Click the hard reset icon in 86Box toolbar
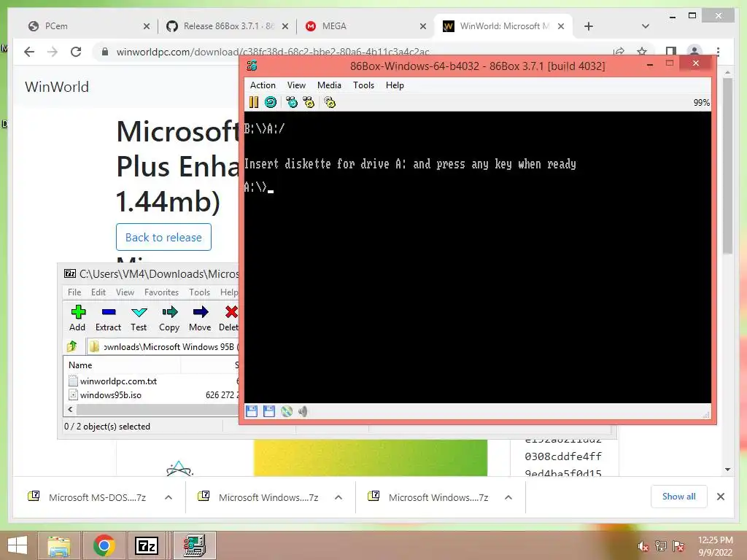The height and width of the screenshot is (560, 747). (x=271, y=102)
